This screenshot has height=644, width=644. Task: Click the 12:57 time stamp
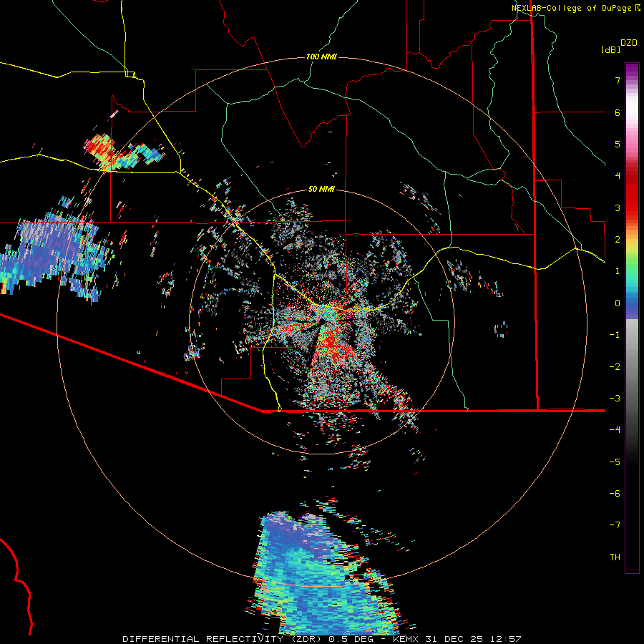coord(506,639)
